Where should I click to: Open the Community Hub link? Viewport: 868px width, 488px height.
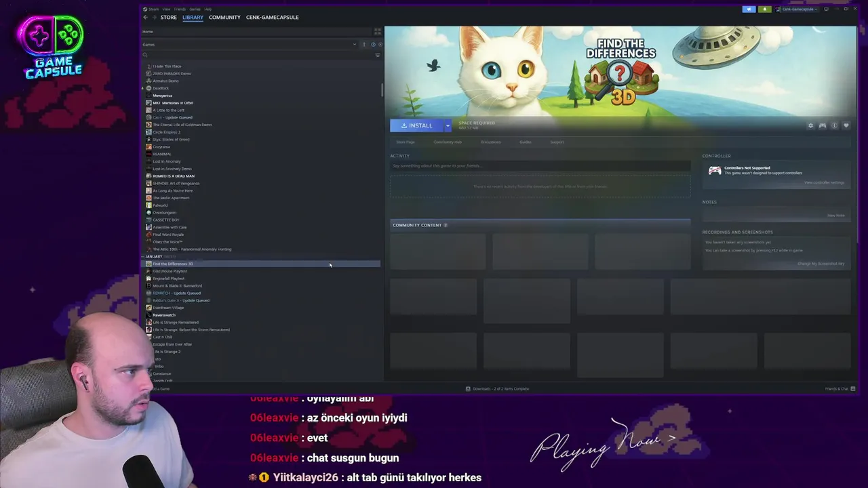(448, 142)
